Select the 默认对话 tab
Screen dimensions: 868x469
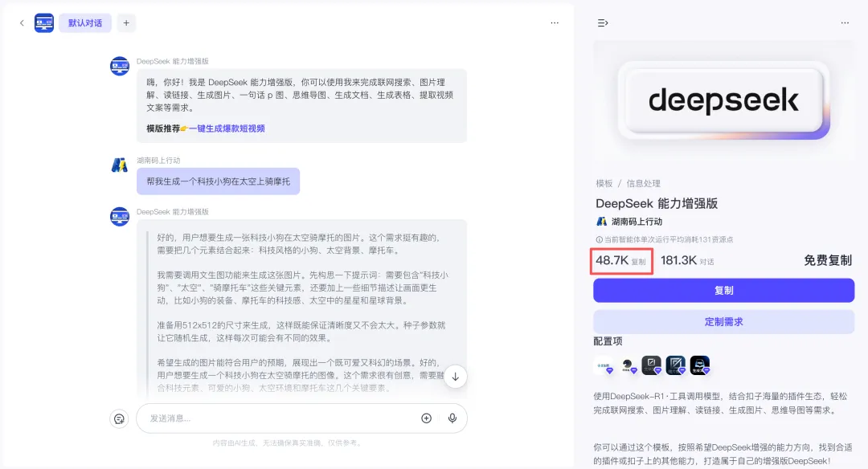click(85, 22)
